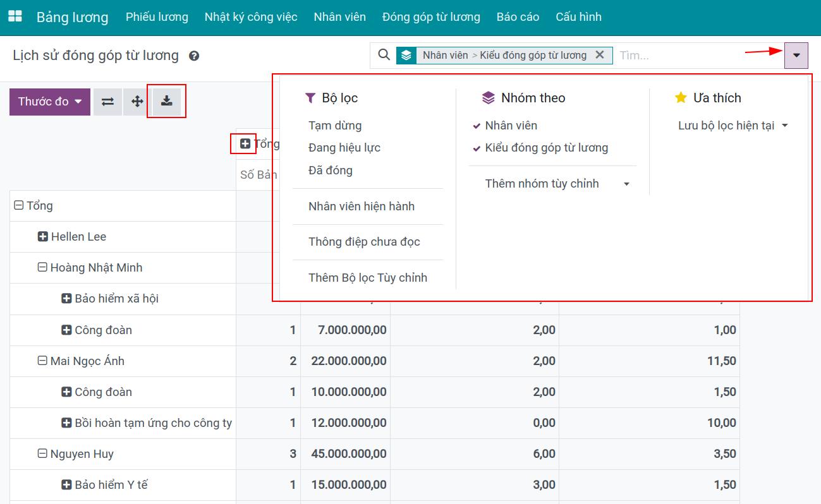Open the Cấu hình menu
Screen dimensions: 821x504
tap(579, 17)
